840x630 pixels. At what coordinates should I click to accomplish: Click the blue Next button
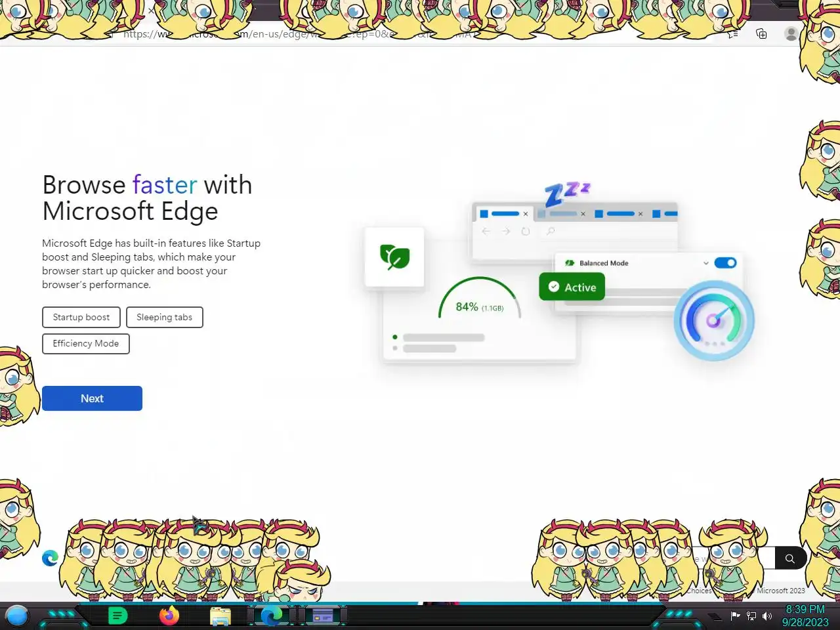point(92,398)
